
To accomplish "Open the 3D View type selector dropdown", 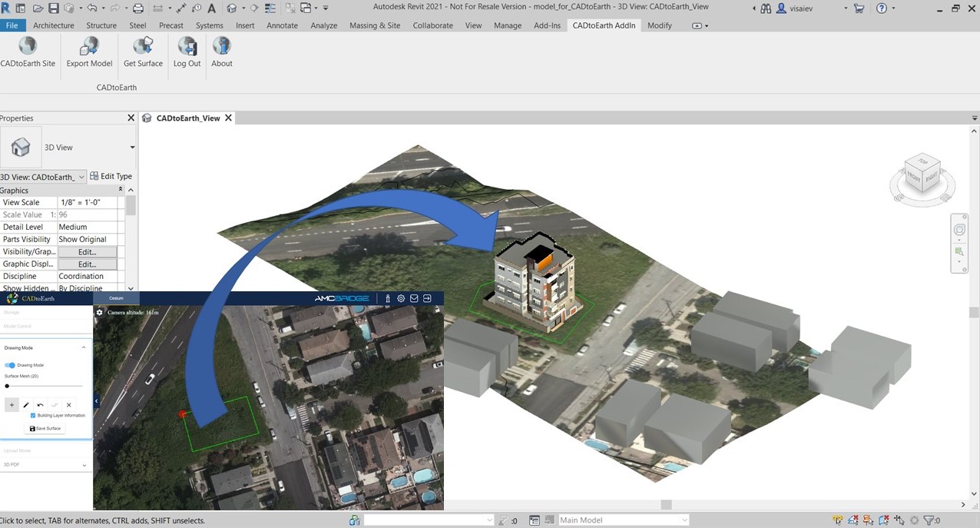I will coord(132,147).
